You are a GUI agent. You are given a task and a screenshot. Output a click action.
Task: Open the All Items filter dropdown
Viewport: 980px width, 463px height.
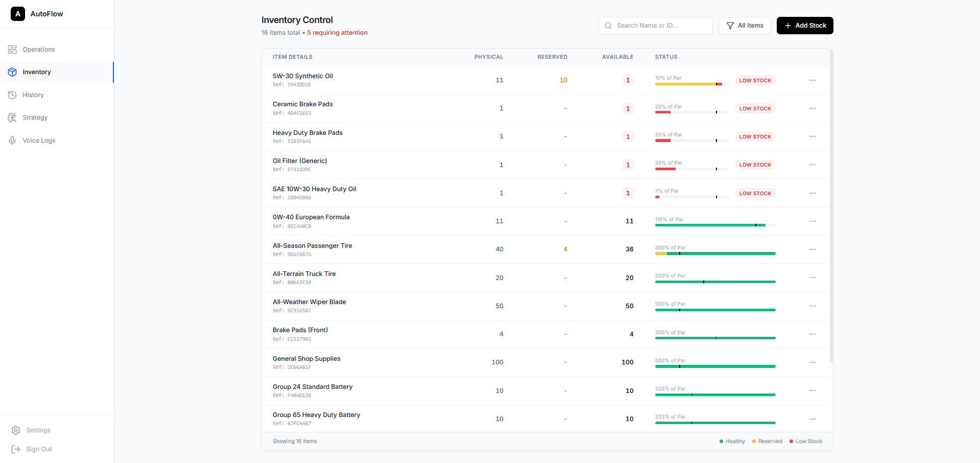744,26
